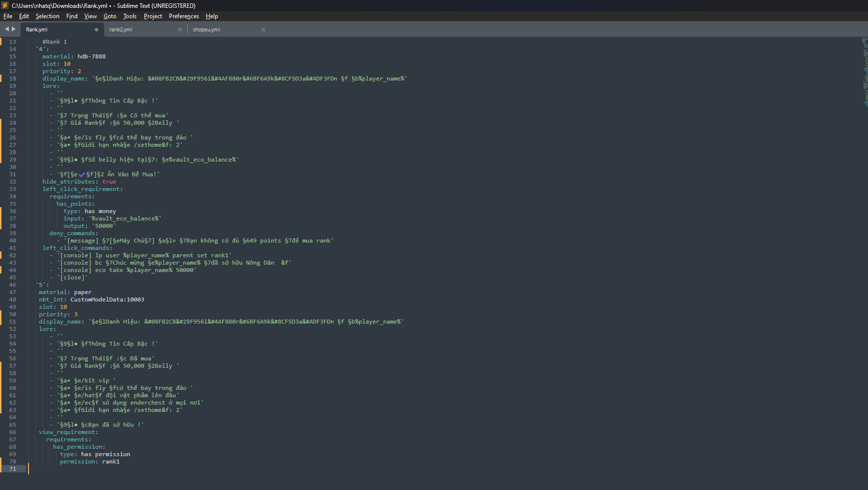868x490 pixels.
Task: Click the "deny_commands:" key
Action: pos(74,233)
